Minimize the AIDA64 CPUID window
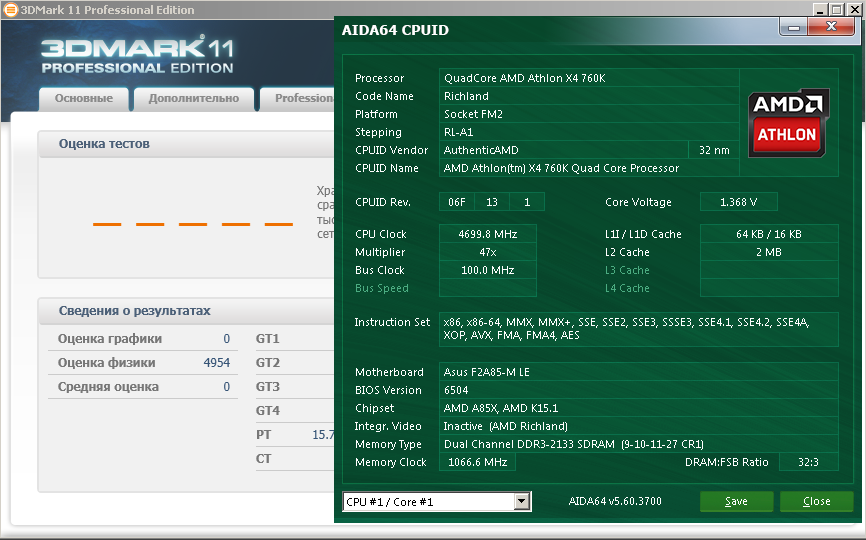The width and height of the screenshot is (866, 540). 794,27
